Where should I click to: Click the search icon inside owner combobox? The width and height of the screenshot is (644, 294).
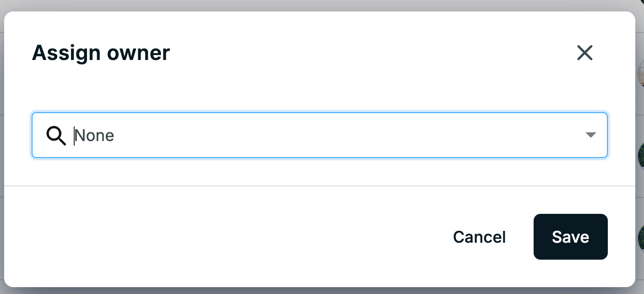[x=56, y=136]
